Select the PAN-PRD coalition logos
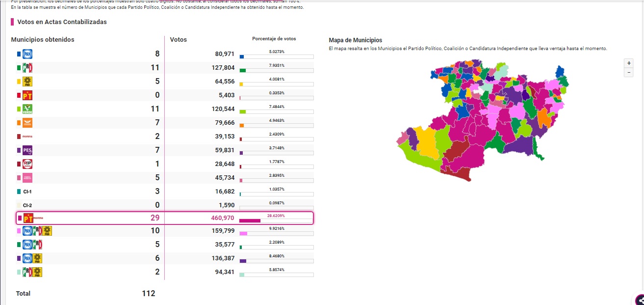Viewport: 644px width, 305px height. [32, 258]
